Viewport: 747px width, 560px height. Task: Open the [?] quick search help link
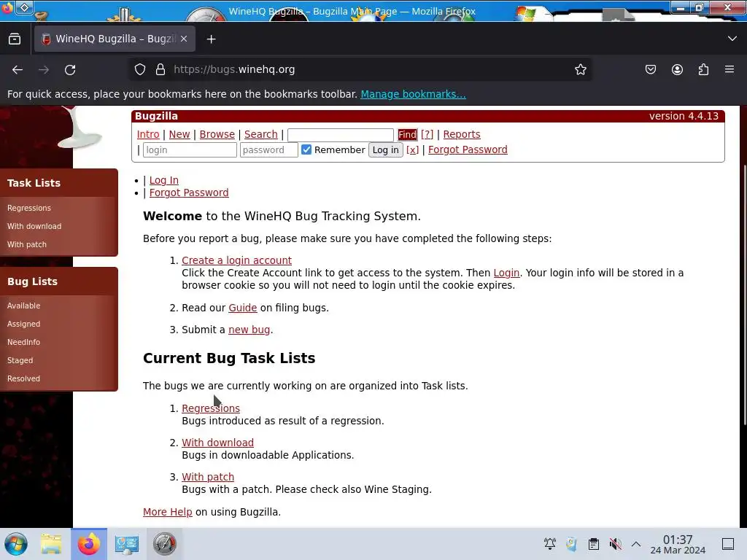click(427, 134)
